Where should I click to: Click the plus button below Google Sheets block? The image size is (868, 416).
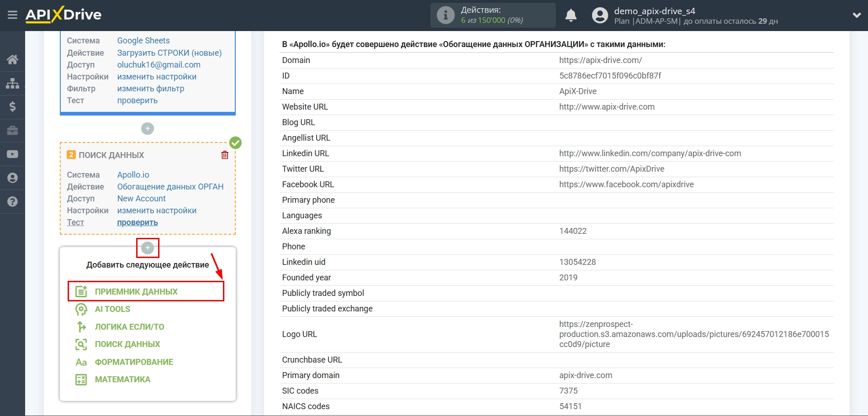click(x=148, y=129)
